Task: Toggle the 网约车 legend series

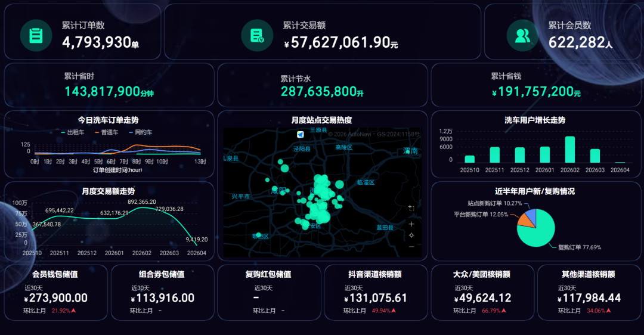Action: click(x=141, y=132)
